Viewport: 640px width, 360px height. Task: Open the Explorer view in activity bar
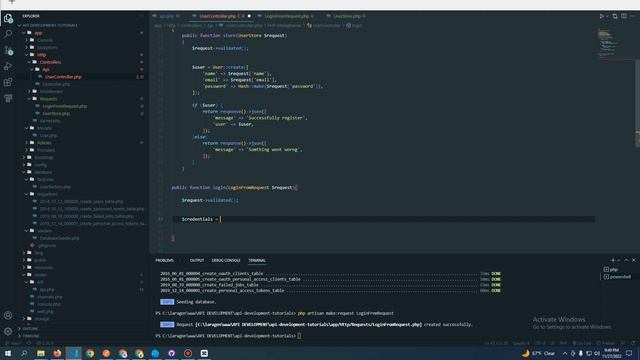(8, 18)
